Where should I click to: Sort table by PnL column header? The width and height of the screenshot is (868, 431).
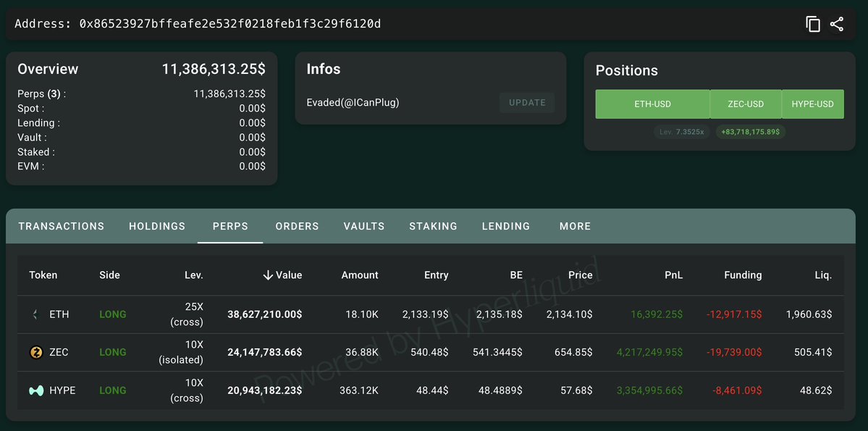[x=674, y=275]
